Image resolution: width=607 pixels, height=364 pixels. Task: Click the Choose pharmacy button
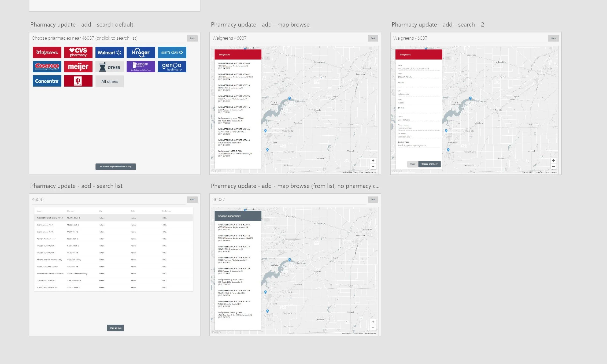[x=429, y=164]
